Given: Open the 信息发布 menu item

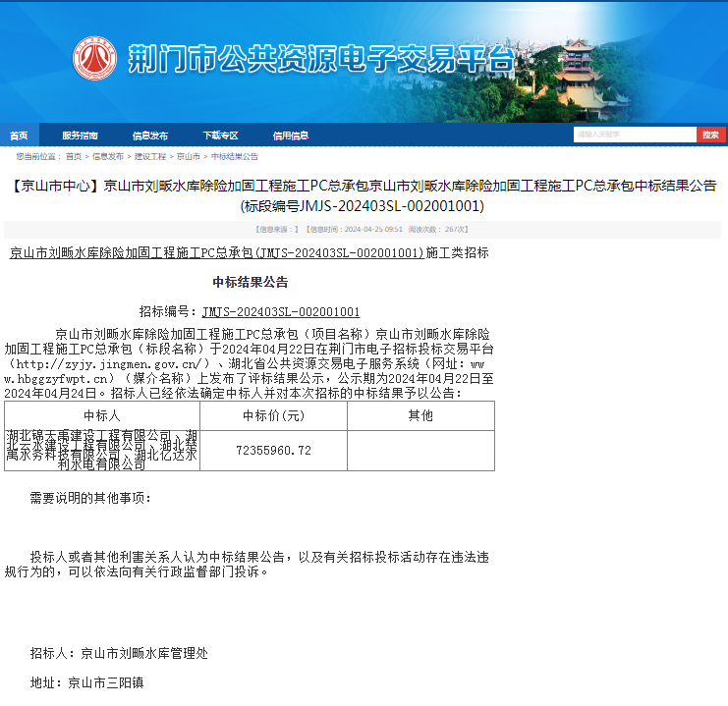Looking at the screenshot, I should [150, 136].
